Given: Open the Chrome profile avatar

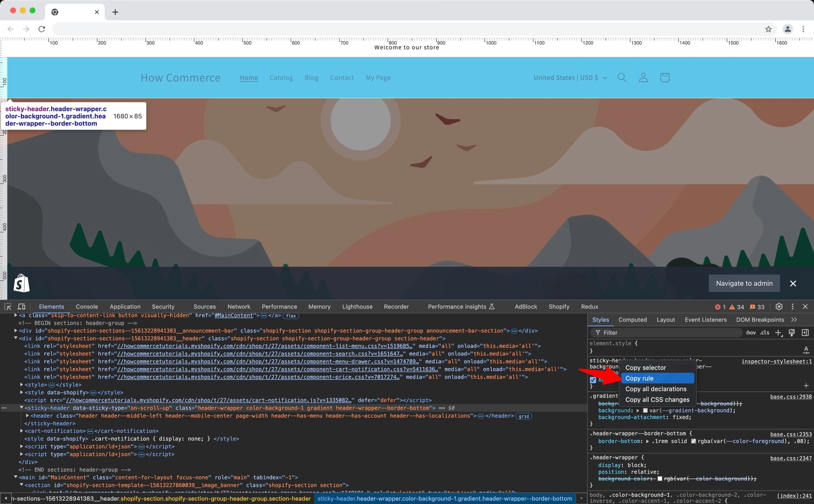Looking at the screenshot, I should point(788,29).
